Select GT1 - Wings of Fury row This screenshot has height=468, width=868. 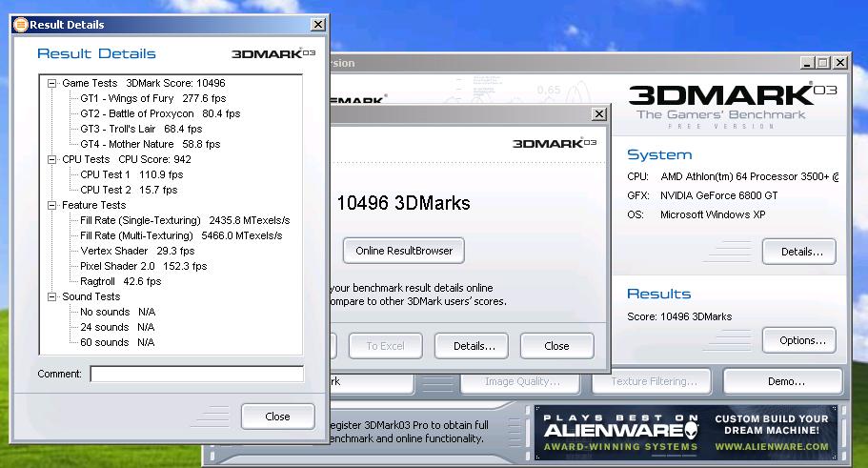coord(153,98)
